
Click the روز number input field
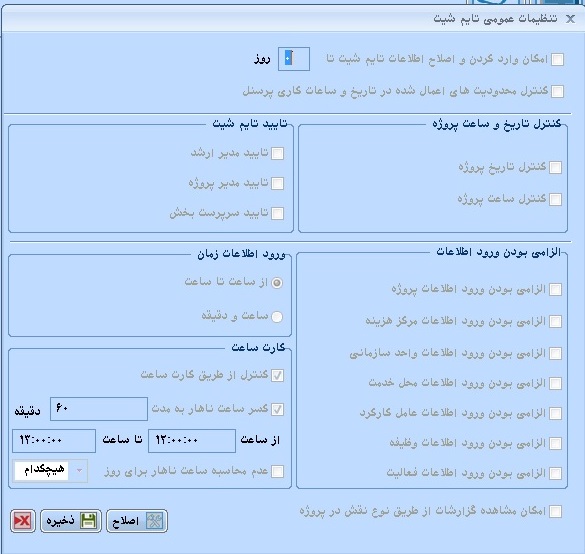click(x=294, y=59)
